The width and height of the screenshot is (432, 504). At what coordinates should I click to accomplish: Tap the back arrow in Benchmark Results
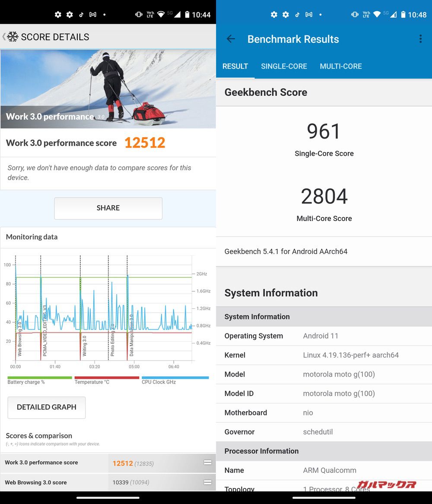[231, 39]
